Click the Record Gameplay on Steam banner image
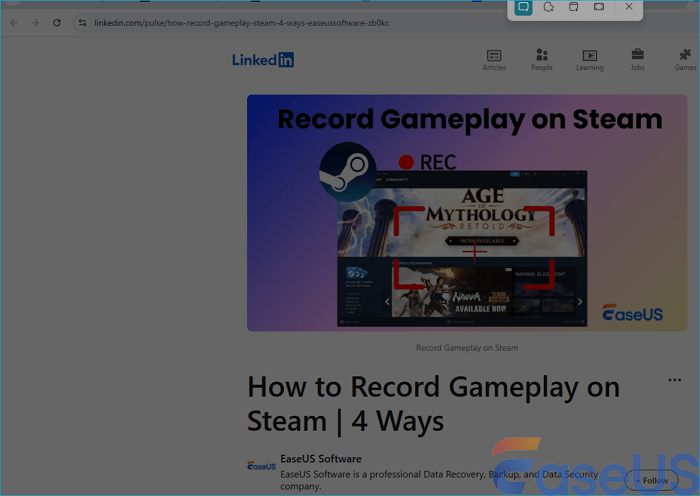The image size is (700, 496). (x=468, y=213)
